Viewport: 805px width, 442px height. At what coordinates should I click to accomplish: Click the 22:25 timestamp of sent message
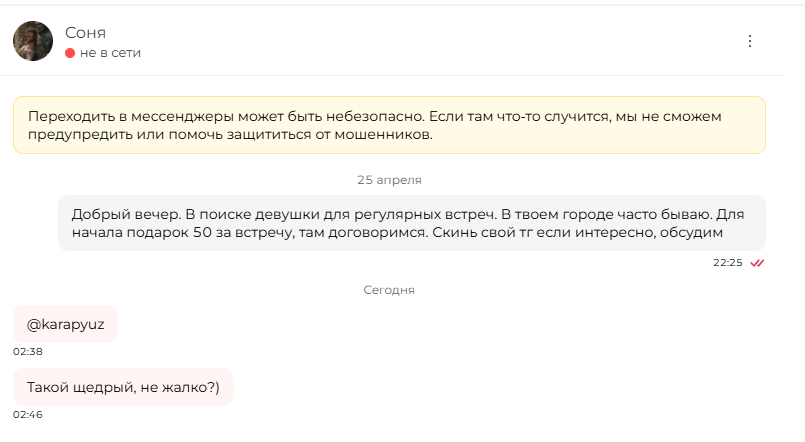point(727,263)
